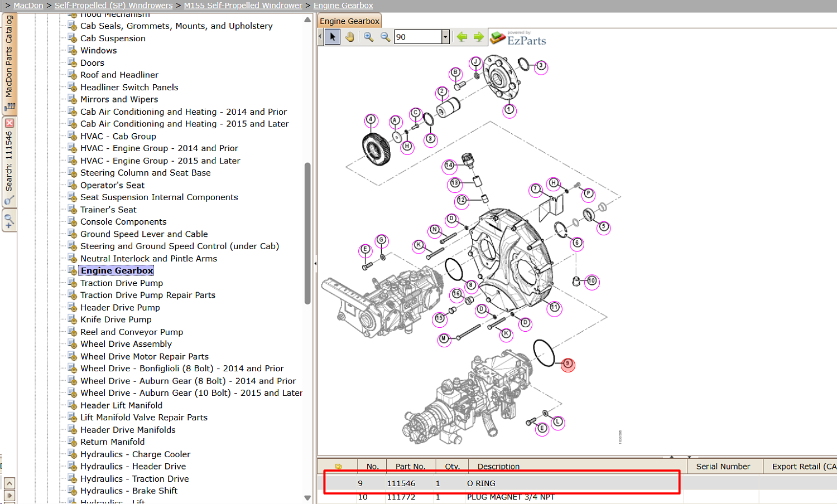Viewport: 837px width, 504px height.
Task: Zoom out of the diagram
Action: [385, 37]
